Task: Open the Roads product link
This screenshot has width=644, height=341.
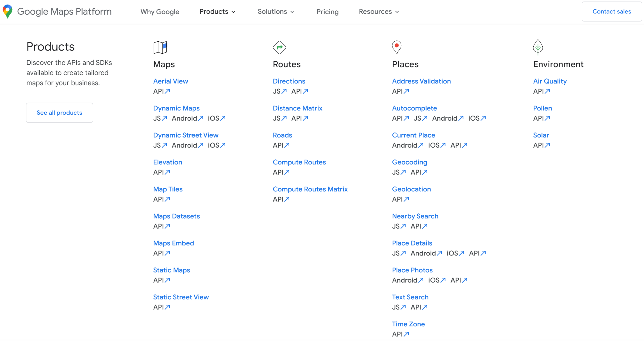Action: (283, 135)
